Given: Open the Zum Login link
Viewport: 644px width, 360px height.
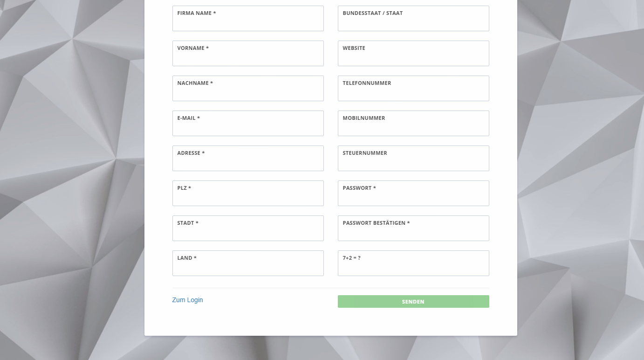Looking at the screenshot, I should pos(187,300).
